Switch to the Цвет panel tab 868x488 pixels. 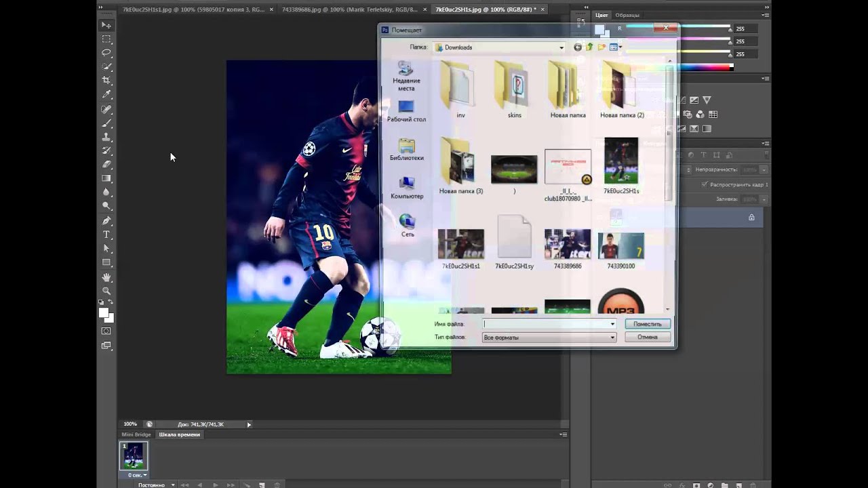point(601,15)
